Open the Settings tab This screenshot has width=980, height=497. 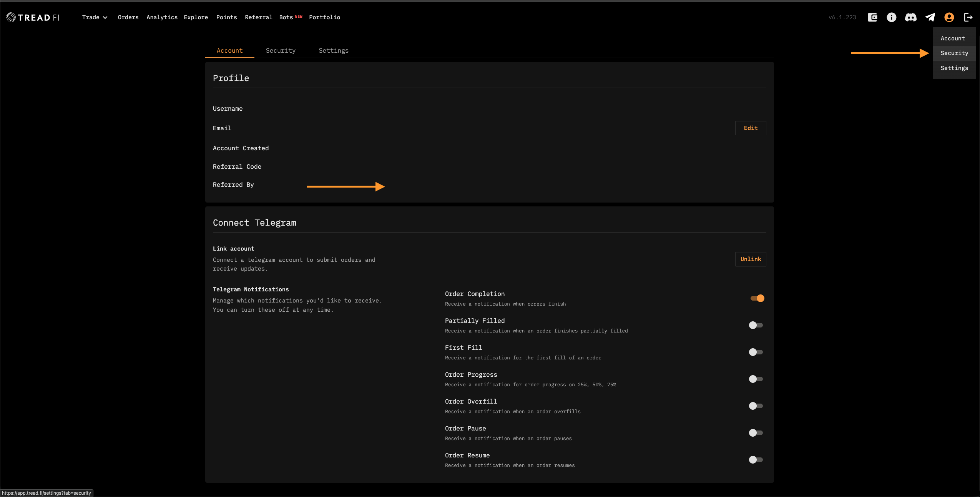333,51
